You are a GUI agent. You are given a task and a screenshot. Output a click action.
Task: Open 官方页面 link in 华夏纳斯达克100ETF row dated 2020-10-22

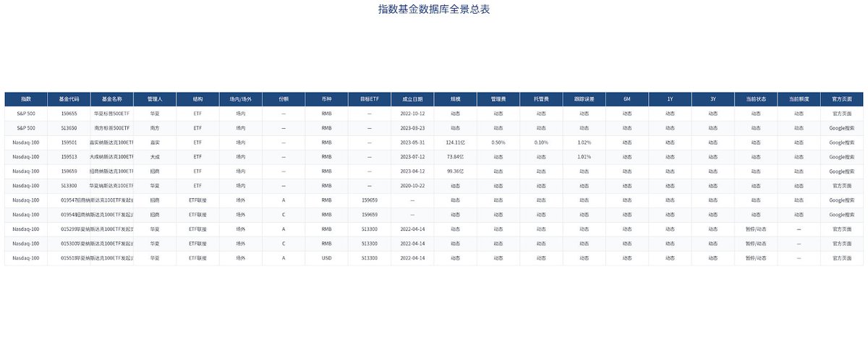[842, 186]
